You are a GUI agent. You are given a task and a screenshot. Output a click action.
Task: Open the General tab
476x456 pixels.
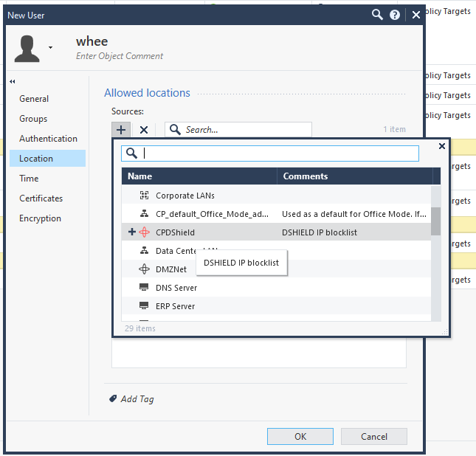[x=34, y=99]
